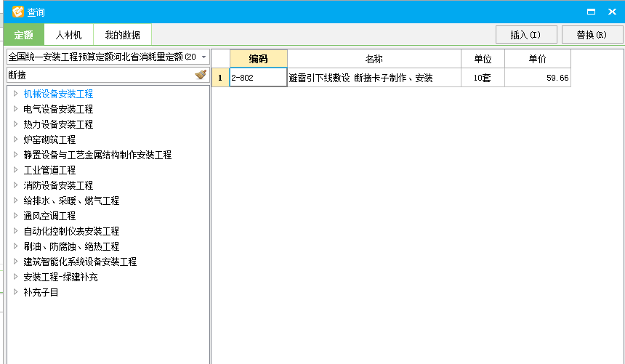Image resolution: width=625 pixels, height=364 pixels.
Task: Expand the 通风空调工程 node arrow
Action: click(x=15, y=216)
